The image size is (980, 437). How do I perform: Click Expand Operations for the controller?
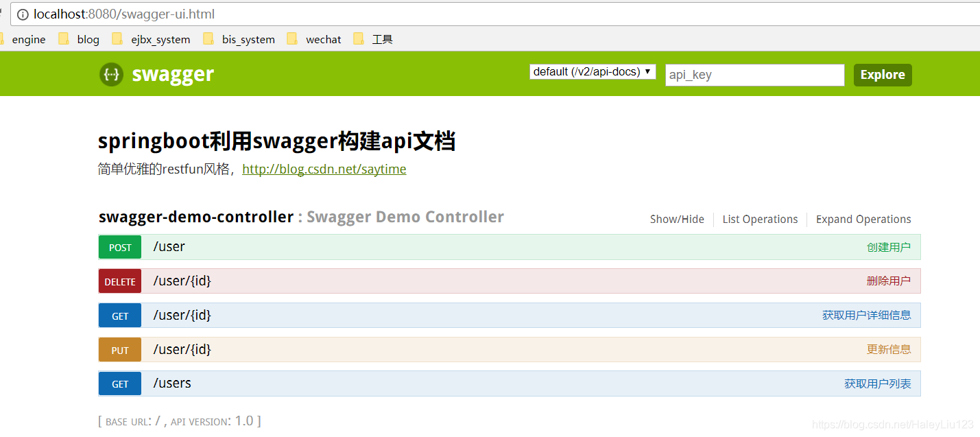pos(863,219)
